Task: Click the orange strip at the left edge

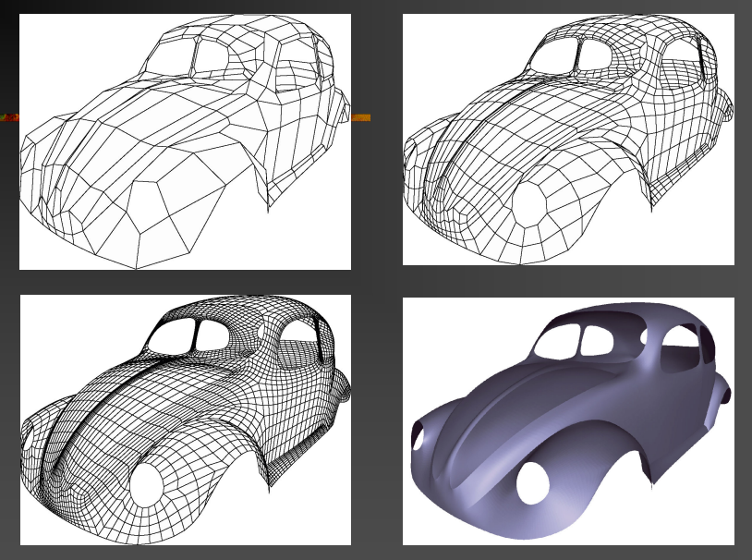Action: 9,117
